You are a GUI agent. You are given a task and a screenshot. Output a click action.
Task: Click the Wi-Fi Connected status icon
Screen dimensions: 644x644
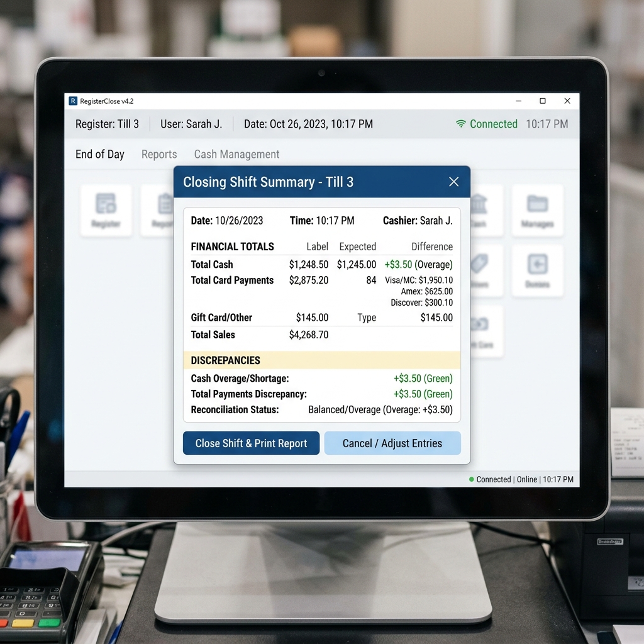[461, 124]
